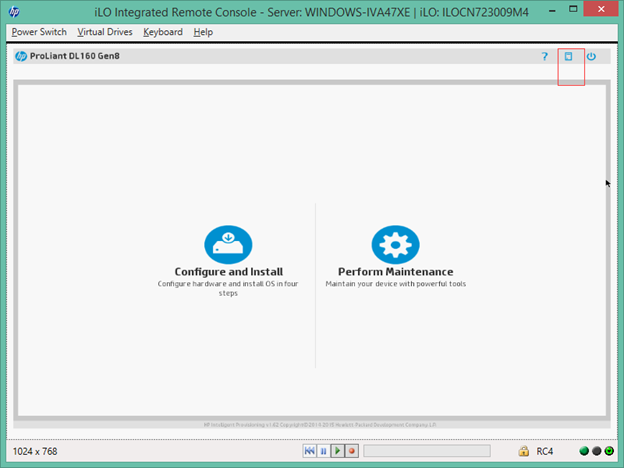Click the HP logo beside ProLiant DL160 Gen8
The width and height of the screenshot is (624, 468).
[x=21, y=56]
